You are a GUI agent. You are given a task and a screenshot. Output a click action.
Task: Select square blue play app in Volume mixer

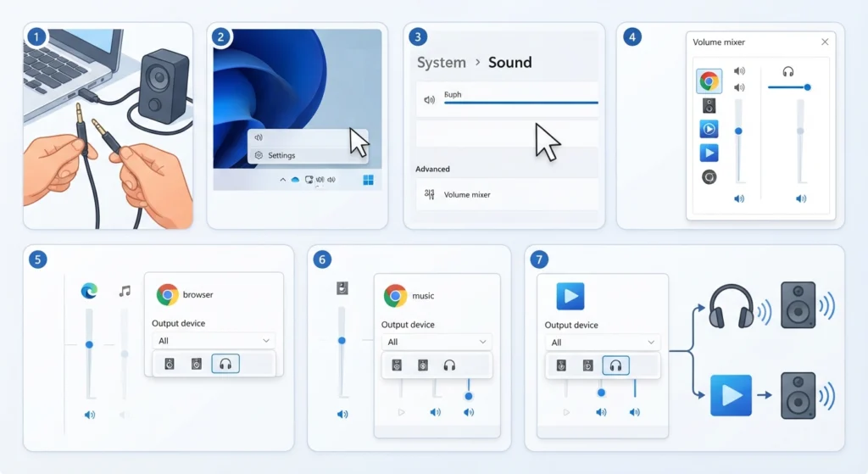pos(709,153)
